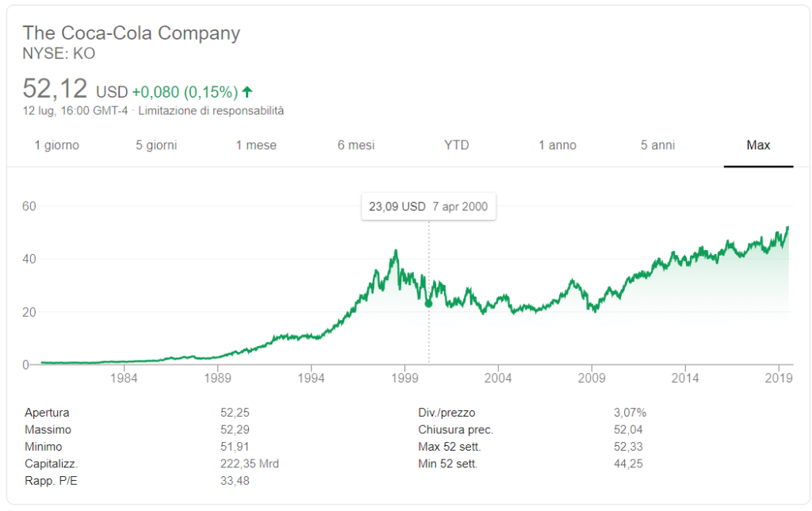Click the green data point on the chart
This screenshot has height=511, width=812.
coord(428,304)
